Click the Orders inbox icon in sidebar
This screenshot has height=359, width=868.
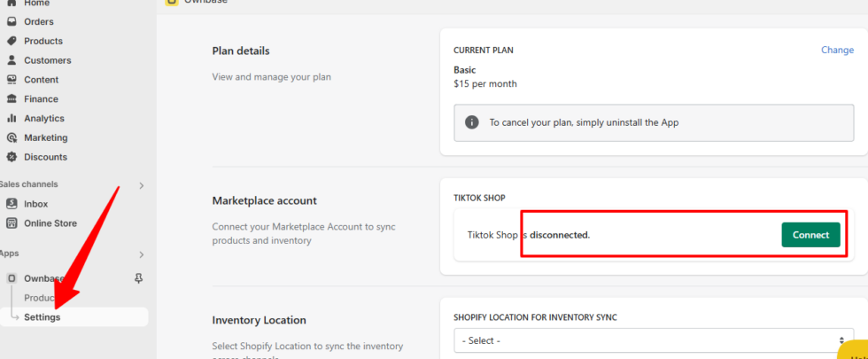tap(12, 21)
